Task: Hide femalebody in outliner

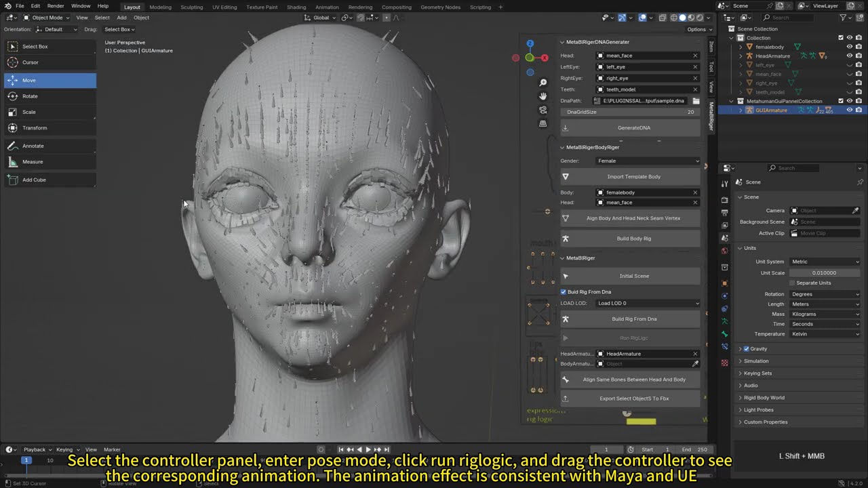Action: point(850,47)
